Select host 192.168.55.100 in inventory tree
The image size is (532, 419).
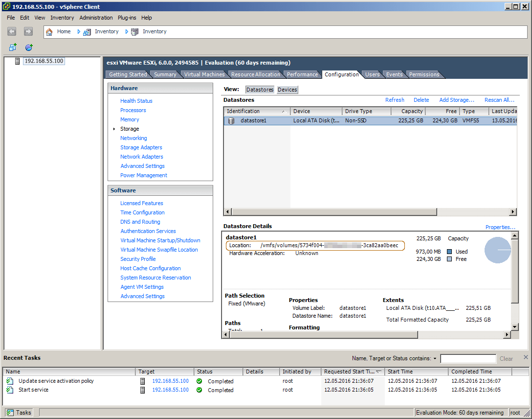pyautogui.click(x=44, y=61)
